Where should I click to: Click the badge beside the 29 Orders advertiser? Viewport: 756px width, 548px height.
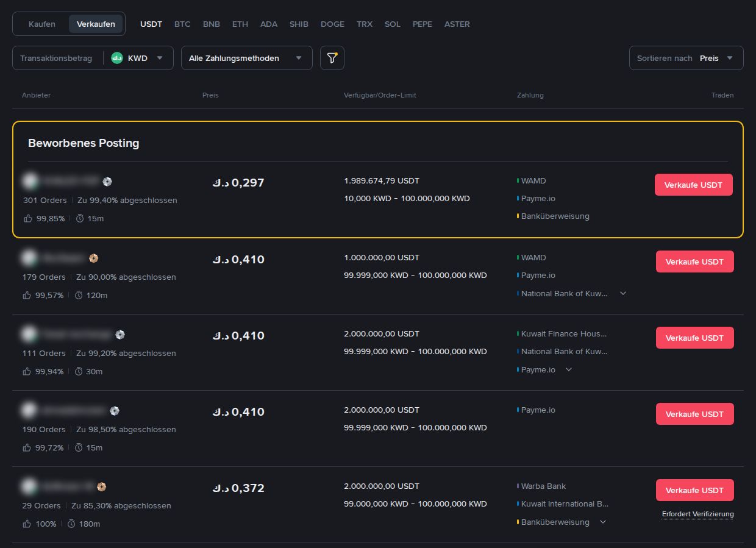[102, 487]
